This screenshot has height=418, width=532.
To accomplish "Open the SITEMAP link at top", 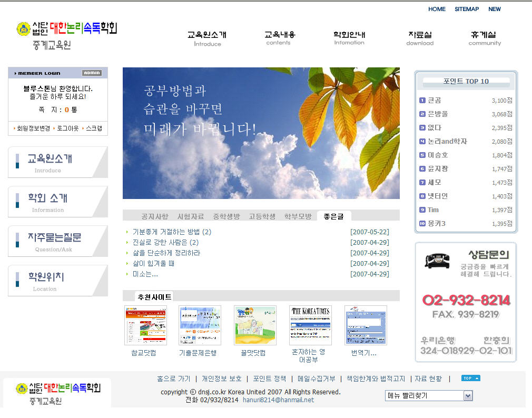I will pos(467,9).
